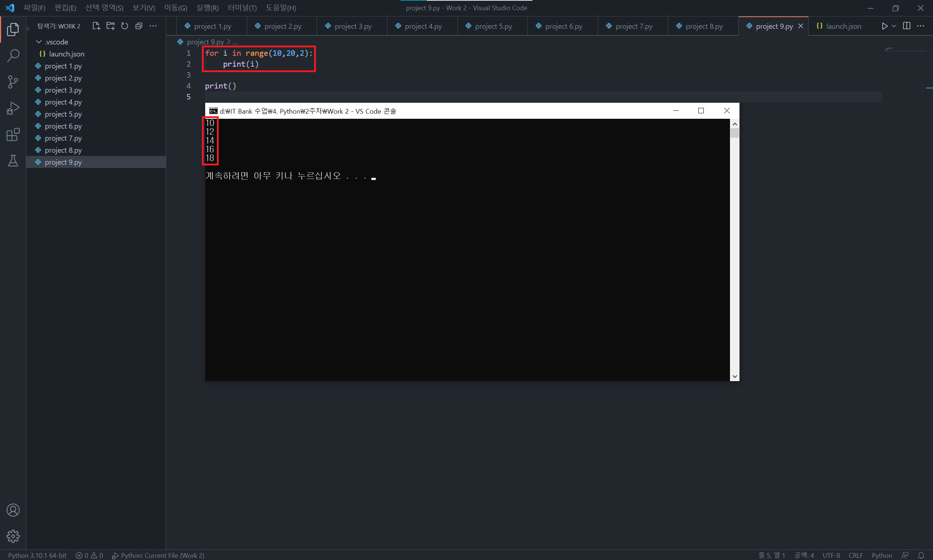Click CRLF line ending in status bar
This screenshot has width=933, height=560.
click(x=855, y=555)
